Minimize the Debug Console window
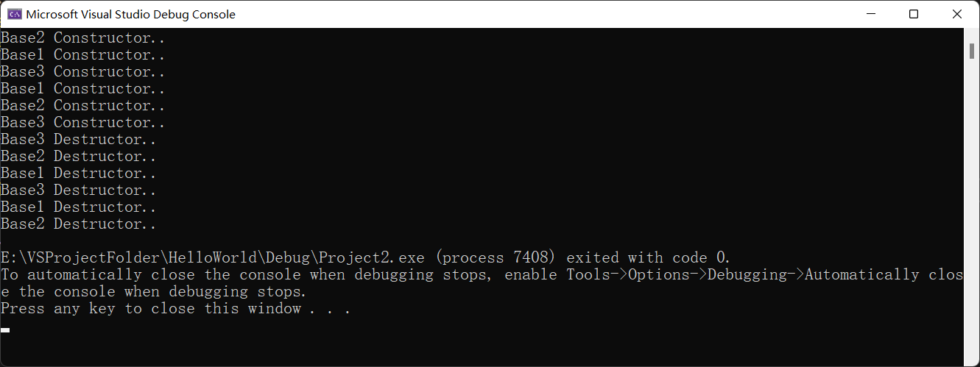Viewport: 980px width, 367px height. point(870,14)
